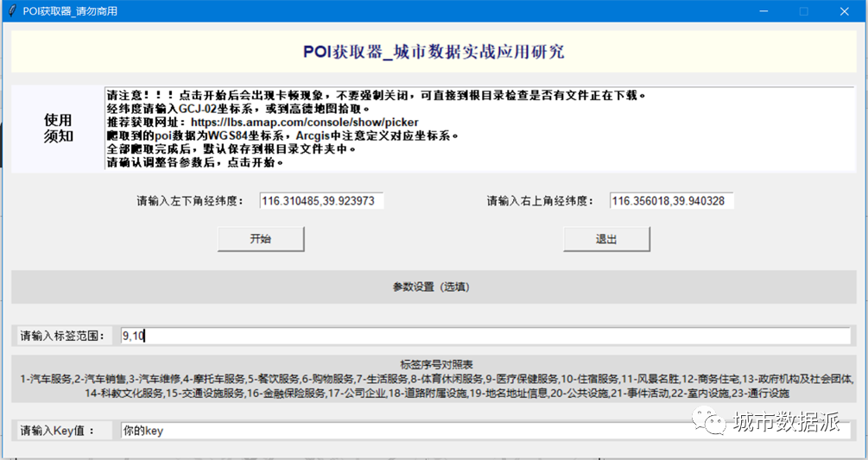
Task: Click the 使用须知 label
Action: tap(58, 129)
